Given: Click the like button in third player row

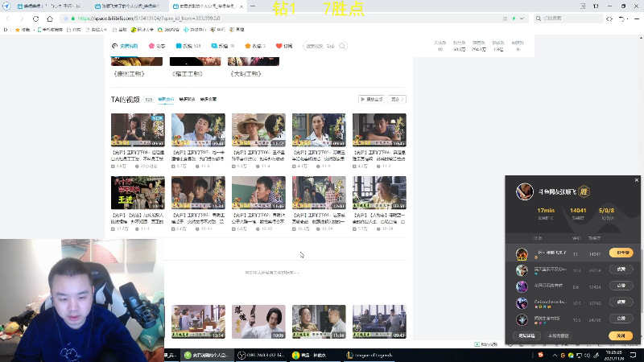Looking at the screenshot, I should tap(621, 286).
